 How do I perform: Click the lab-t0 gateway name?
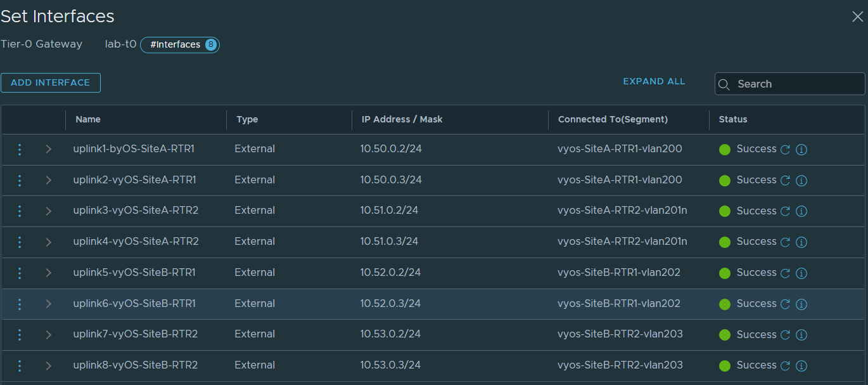(x=120, y=44)
